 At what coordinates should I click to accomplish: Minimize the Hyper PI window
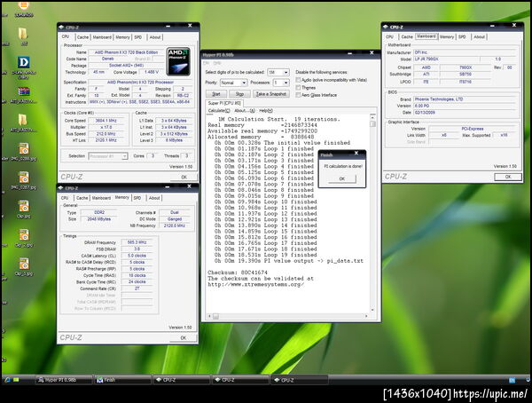[x=350, y=53]
